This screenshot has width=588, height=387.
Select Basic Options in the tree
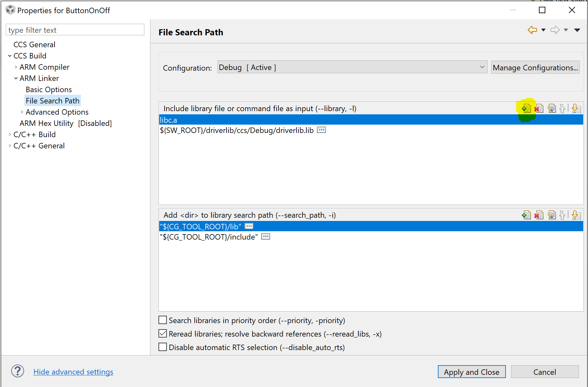[49, 90]
